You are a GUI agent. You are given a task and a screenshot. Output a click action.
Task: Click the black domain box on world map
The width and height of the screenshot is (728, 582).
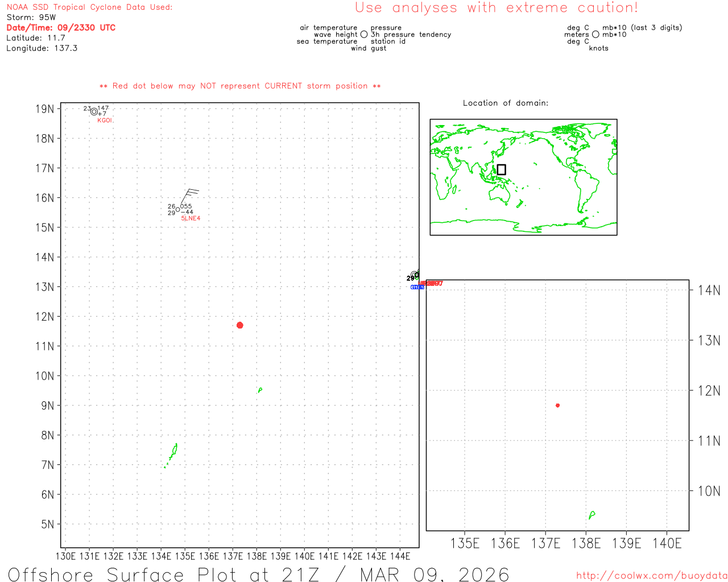click(x=501, y=169)
